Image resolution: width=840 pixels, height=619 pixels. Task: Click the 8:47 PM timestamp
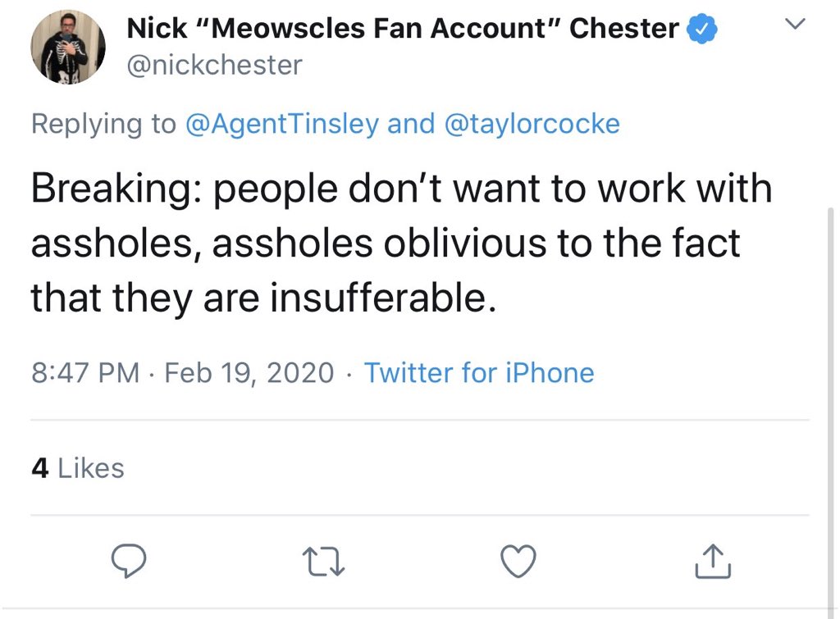[85, 373]
